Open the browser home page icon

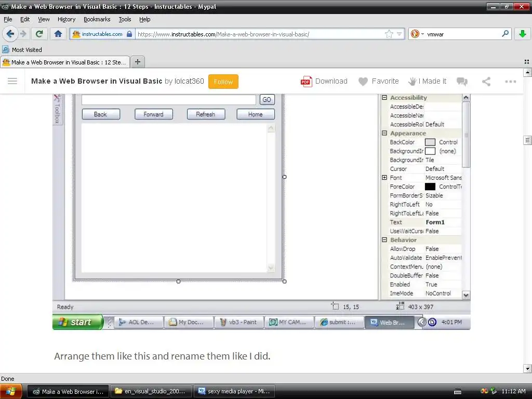pyautogui.click(x=58, y=34)
